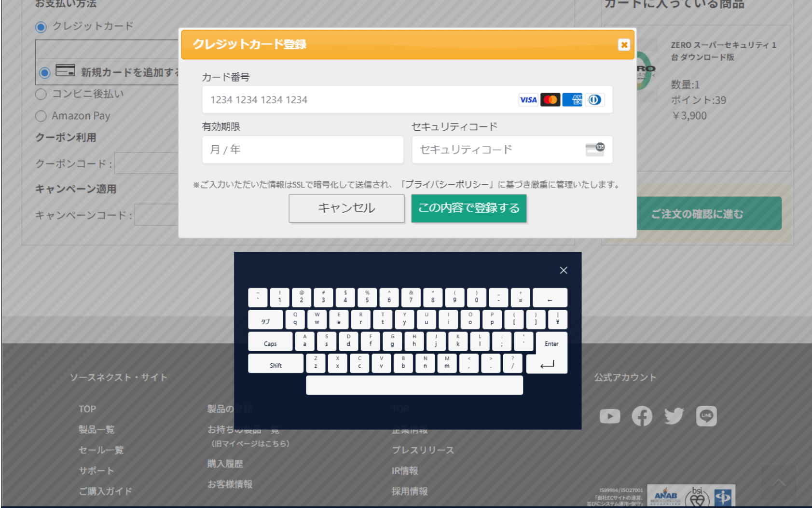Open the サポート footer link
The width and height of the screenshot is (812, 508).
coord(96,470)
